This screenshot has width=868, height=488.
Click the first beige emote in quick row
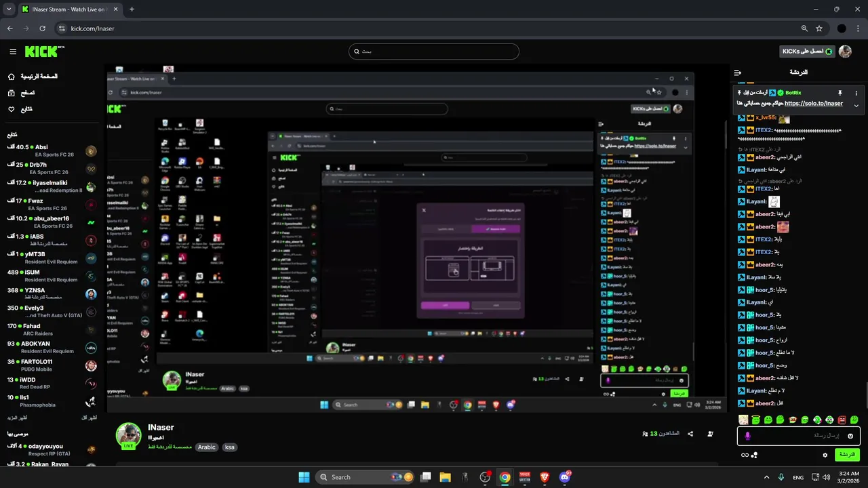pos(743,420)
